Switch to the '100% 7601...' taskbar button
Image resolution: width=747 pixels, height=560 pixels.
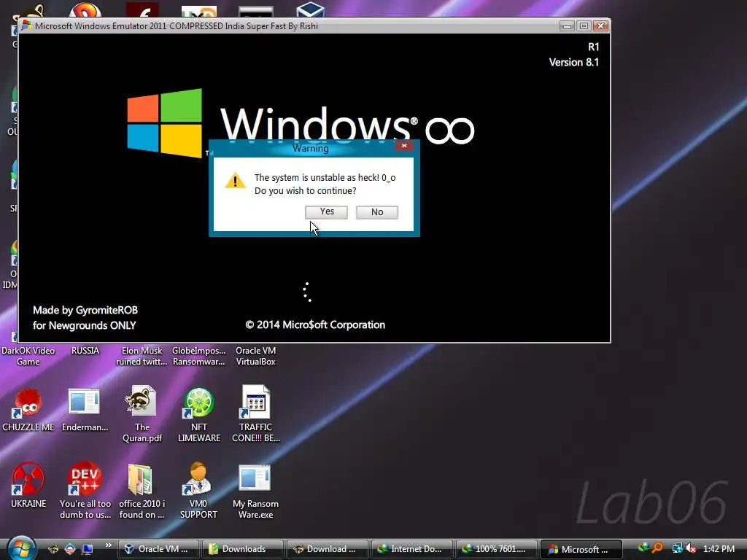pyautogui.click(x=496, y=549)
